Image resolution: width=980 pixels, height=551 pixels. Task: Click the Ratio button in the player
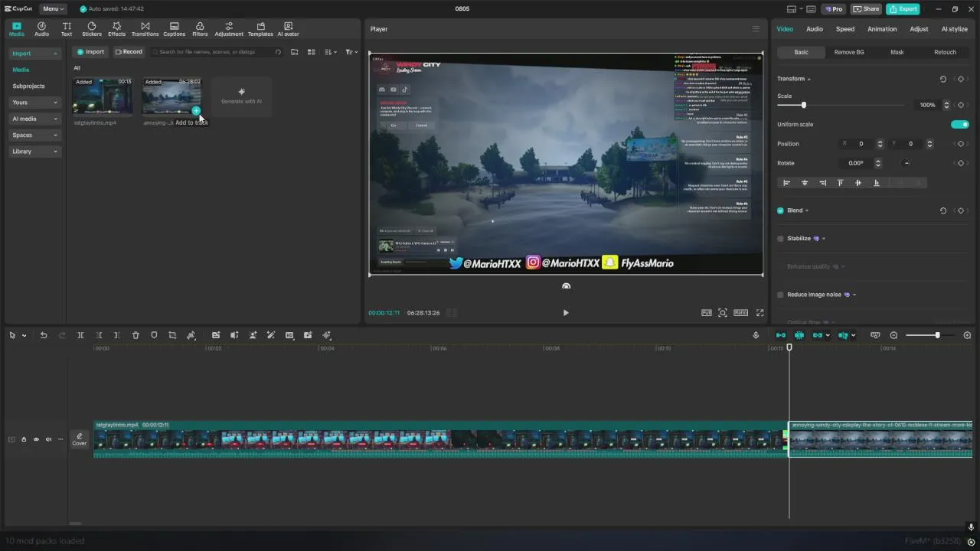(740, 312)
